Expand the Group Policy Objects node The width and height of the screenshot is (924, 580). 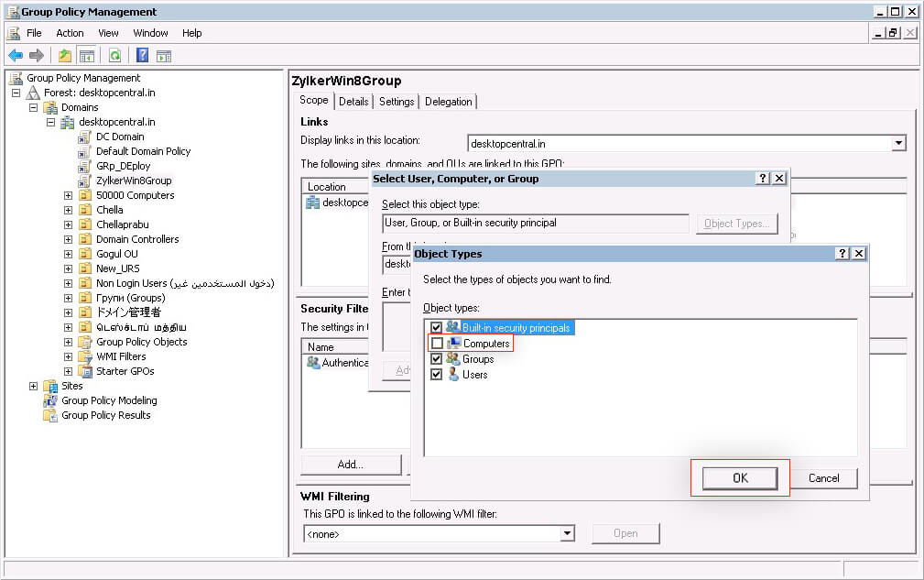[69, 342]
